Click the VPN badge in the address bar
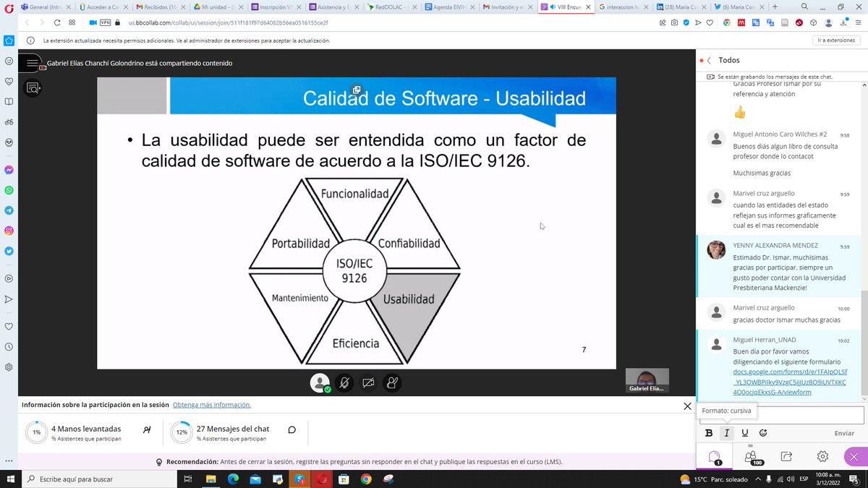Viewport: 868px width, 488px height. (x=105, y=23)
